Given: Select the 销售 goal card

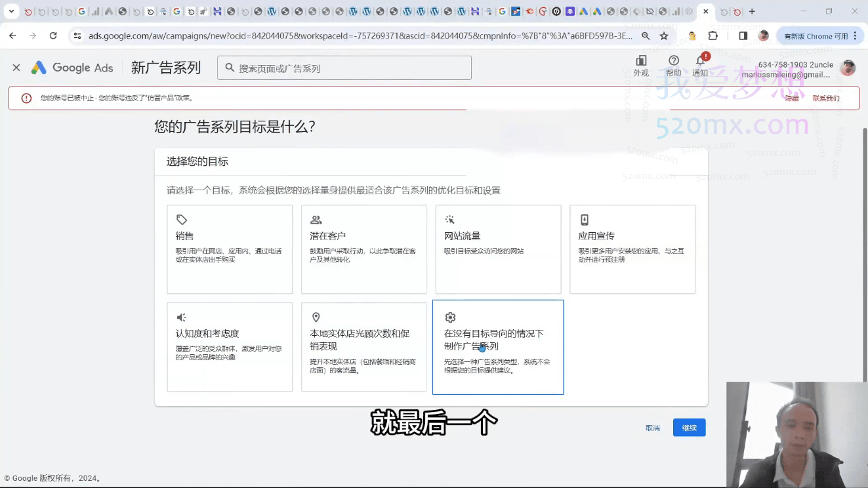Looking at the screenshot, I should 230,249.
